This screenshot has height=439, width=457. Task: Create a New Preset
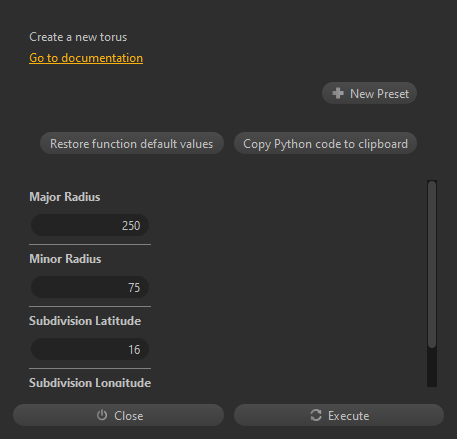coord(369,93)
